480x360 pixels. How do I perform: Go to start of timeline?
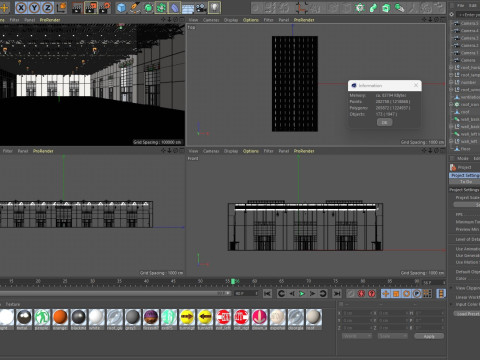(267, 294)
